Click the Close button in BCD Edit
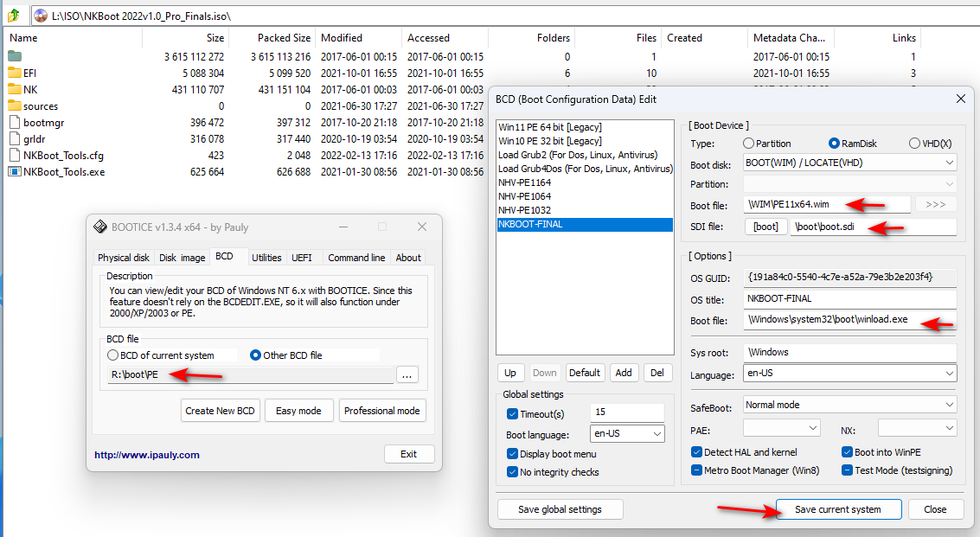The height and width of the screenshot is (537, 980). (x=935, y=509)
